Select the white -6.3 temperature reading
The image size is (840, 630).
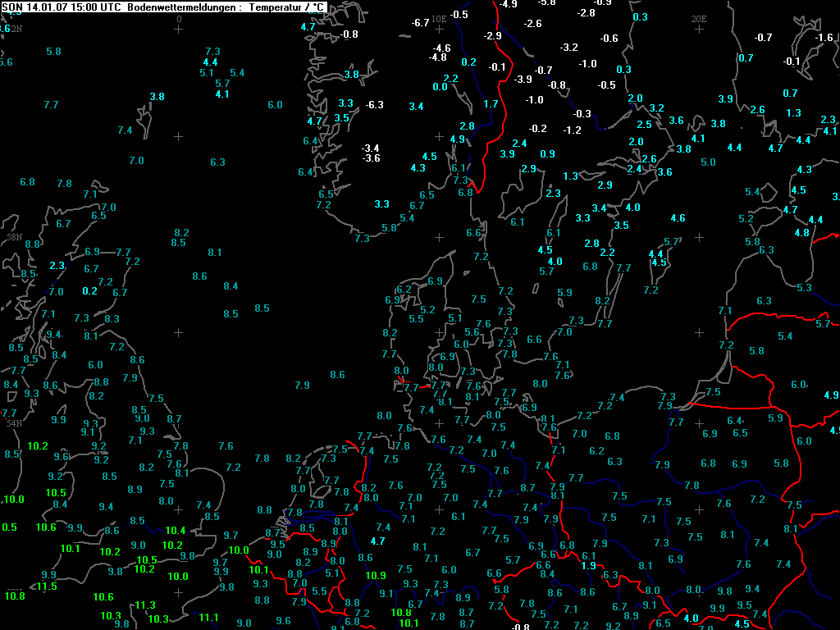(374, 105)
